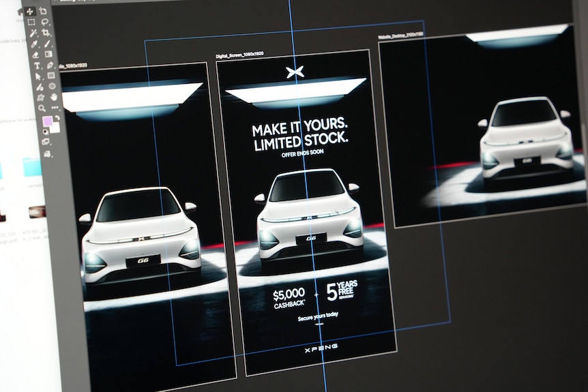Select the Website_Desktop artboard label
The image size is (588, 392).
pyautogui.click(x=400, y=35)
